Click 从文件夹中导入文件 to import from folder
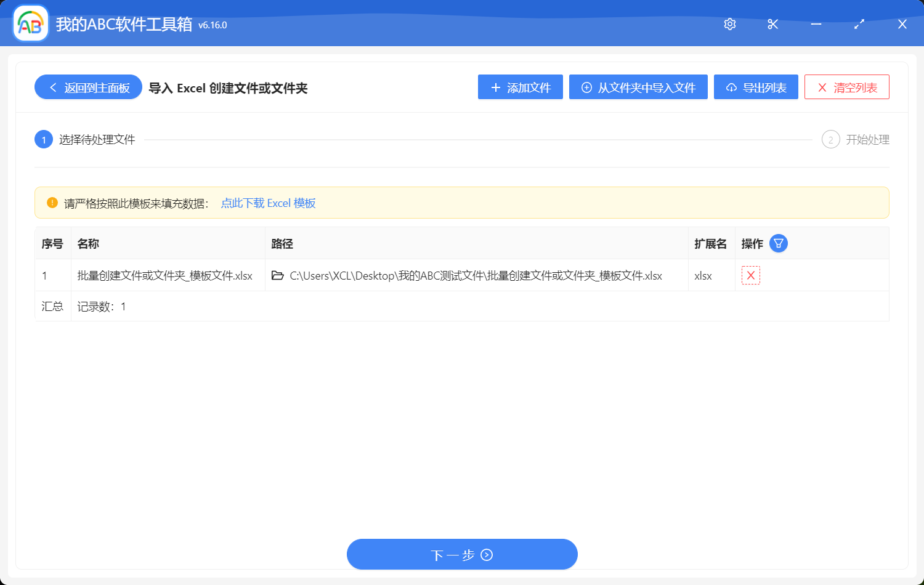 [x=638, y=87]
